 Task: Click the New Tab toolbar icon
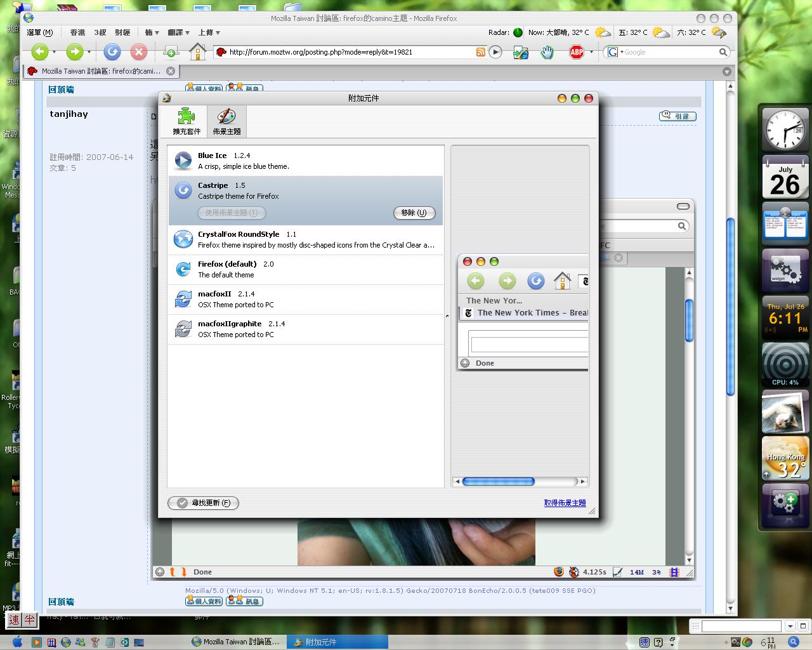click(x=171, y=52)
